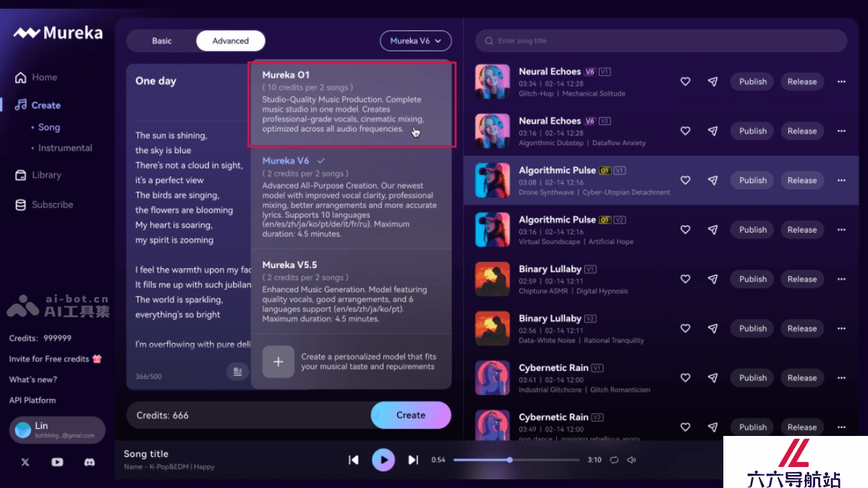Share Algorithmic Pulse V1 song

[x=712, y=180]
